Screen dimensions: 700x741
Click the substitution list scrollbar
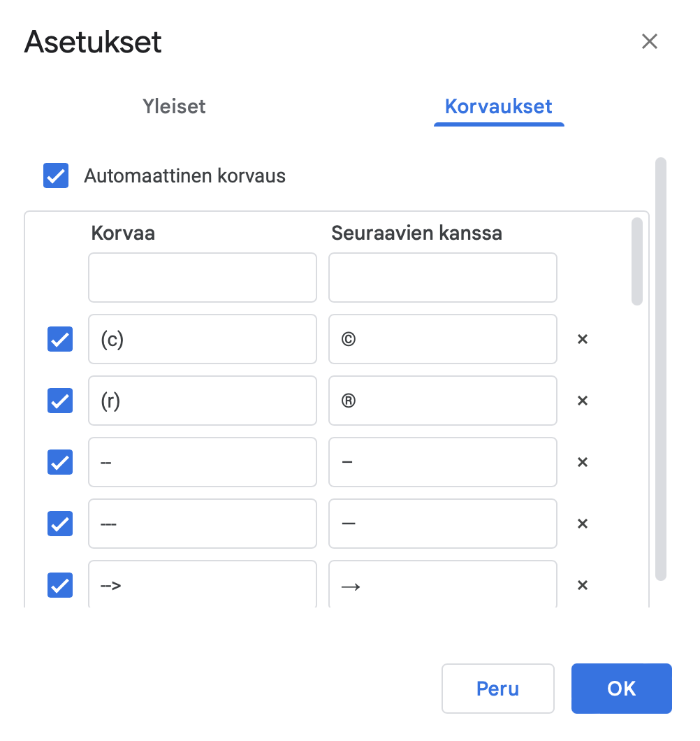coord(636,262)
